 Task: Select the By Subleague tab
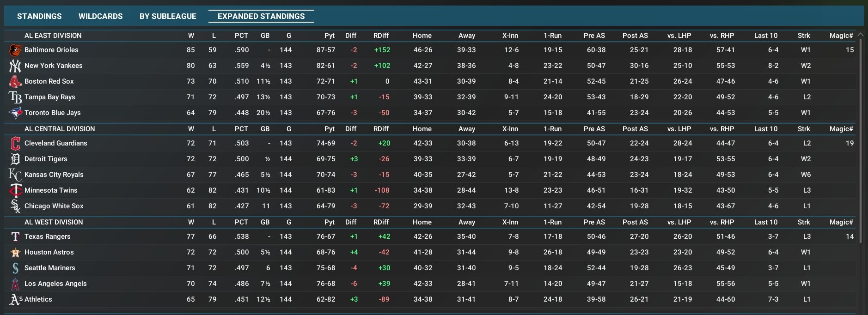[168, 16]
